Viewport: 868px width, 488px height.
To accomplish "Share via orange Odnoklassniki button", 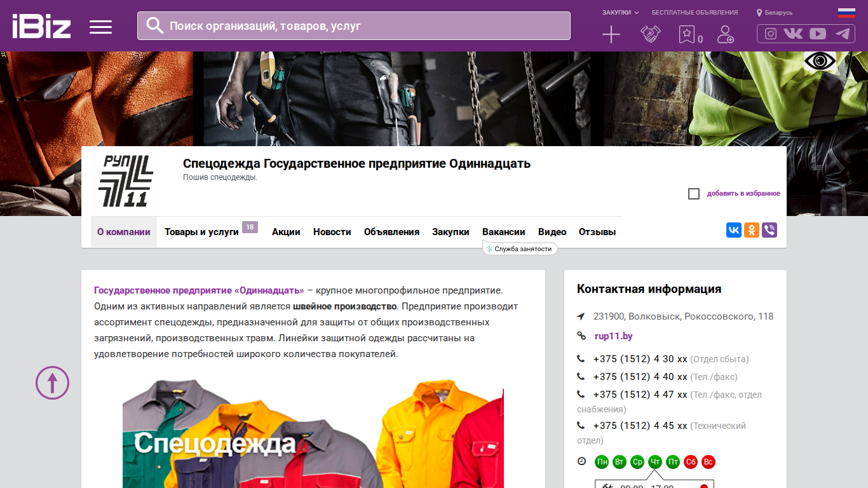I will (752, 230).
